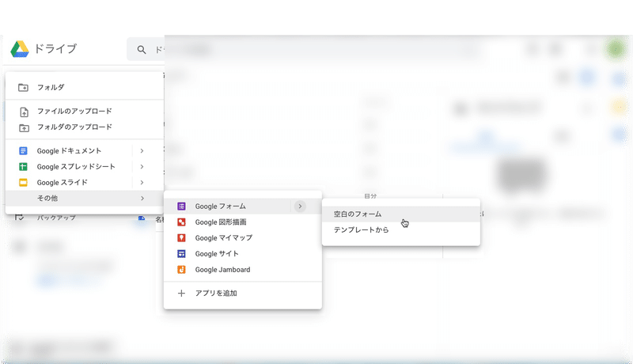This screenshot has width=633, height=364.
Task: Click the ドライブ title text
Action: click(x=55, y=49)
